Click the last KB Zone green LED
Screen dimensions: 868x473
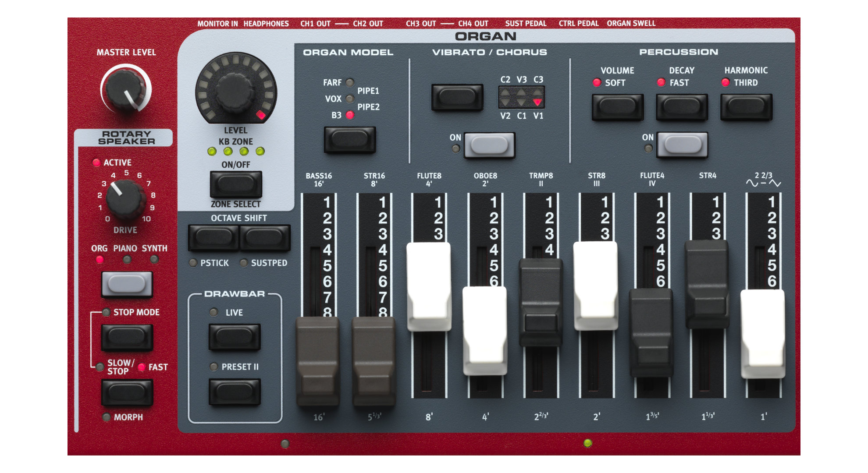[x=260, y=152]
